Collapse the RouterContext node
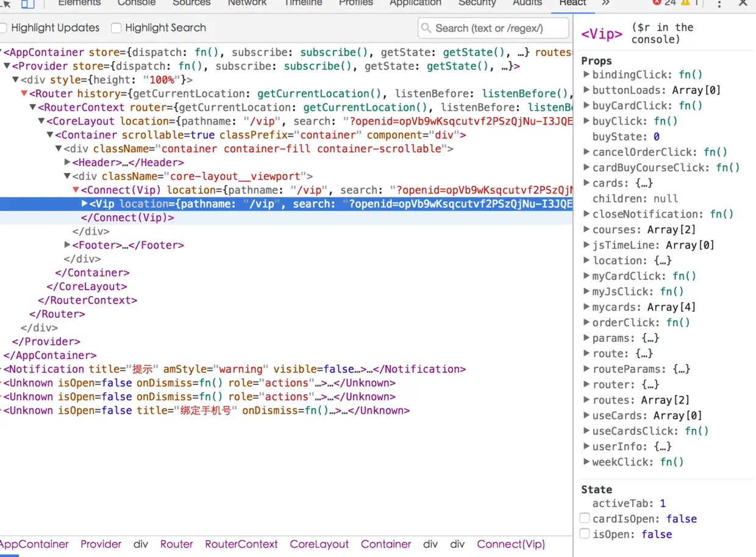 point(33,108)
